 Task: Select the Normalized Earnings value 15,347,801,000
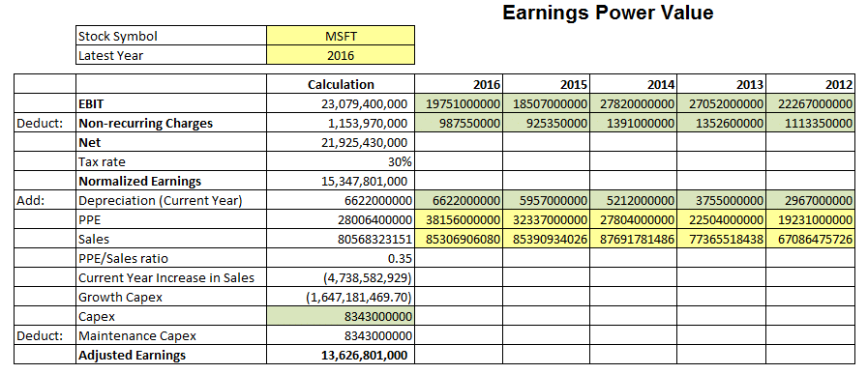coord(341,181)
